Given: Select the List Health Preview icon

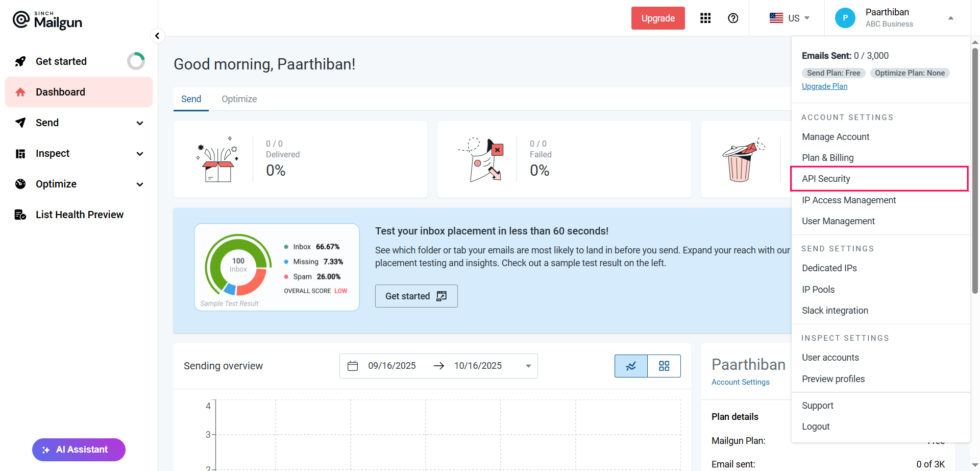Looking at the screenshot, I should coord(20,215).
